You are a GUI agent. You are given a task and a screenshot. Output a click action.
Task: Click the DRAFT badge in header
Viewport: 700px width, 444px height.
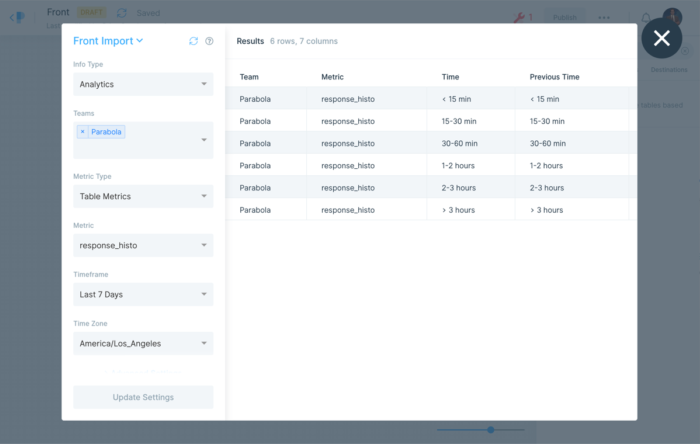pyautogui.click(x=91, y=12)
